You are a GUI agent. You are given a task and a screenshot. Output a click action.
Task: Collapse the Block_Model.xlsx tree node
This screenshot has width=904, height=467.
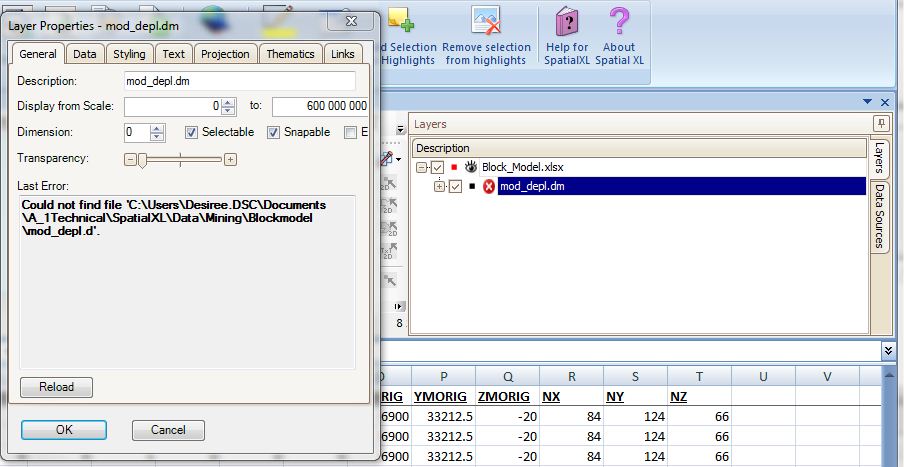coord(422,168)
